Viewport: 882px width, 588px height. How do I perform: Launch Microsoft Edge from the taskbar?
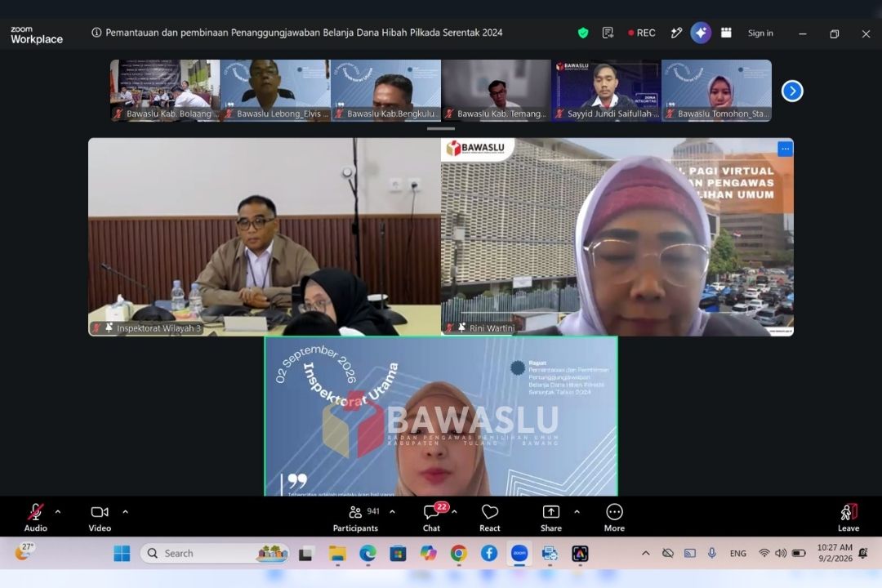click(x=367, y=554)
